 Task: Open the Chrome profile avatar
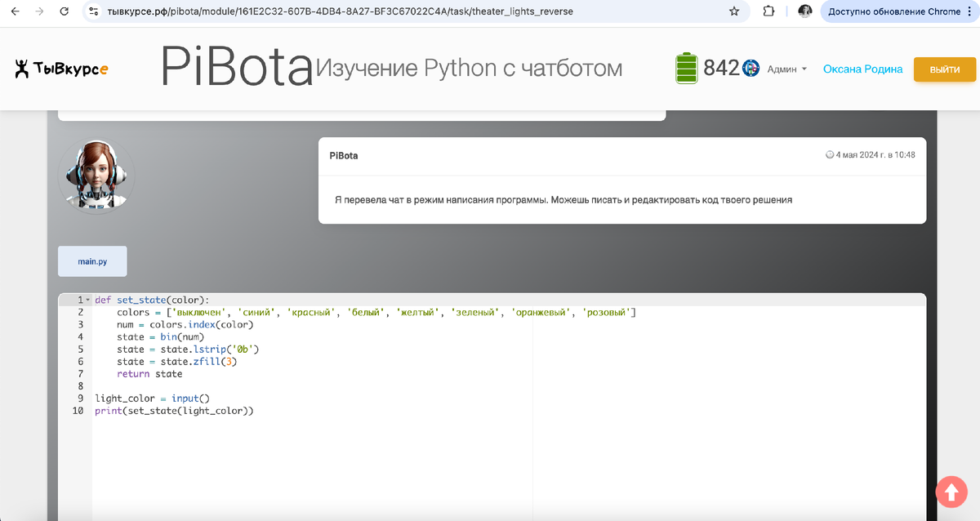805,11
